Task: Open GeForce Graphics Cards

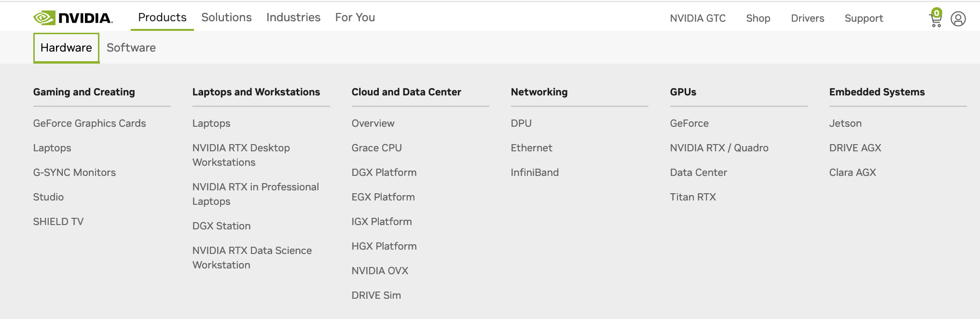Action: (89, 123)
